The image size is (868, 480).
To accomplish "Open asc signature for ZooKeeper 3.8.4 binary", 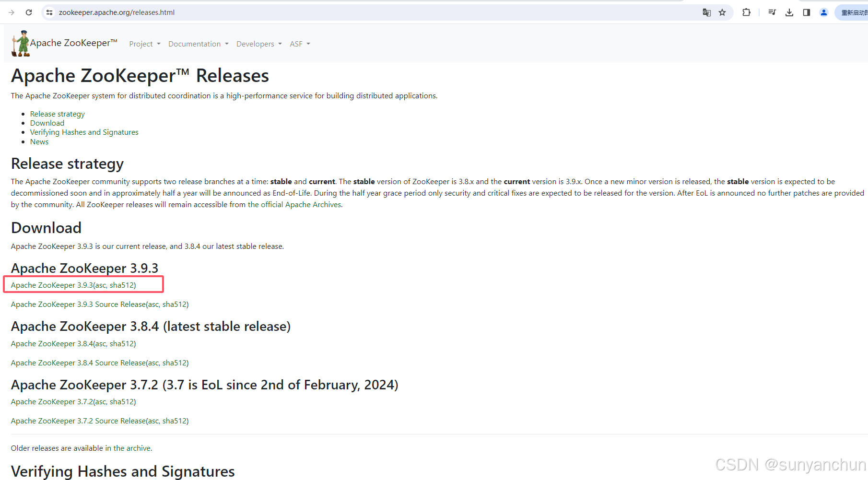I will (101, 344).
